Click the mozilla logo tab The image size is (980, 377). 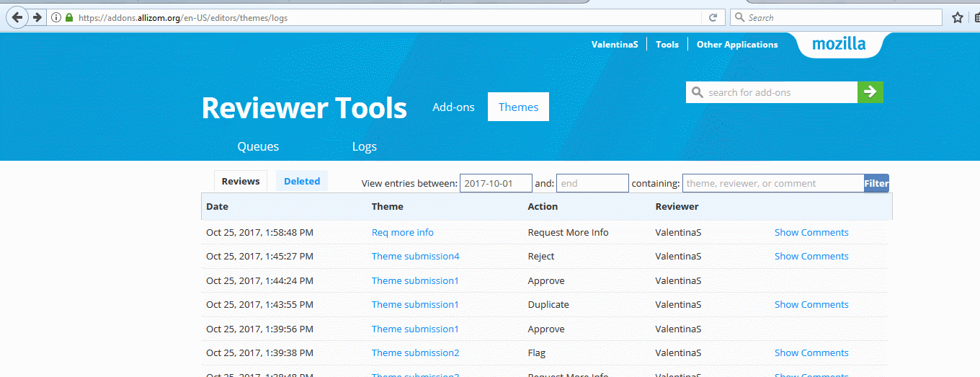[x=839, y=44]
